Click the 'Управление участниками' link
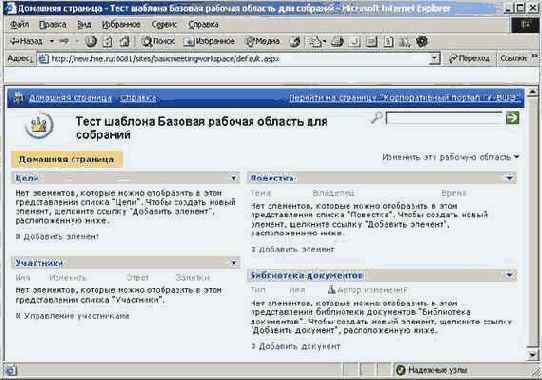The width and height of the screenshot is (542, 380). point(76,316)
